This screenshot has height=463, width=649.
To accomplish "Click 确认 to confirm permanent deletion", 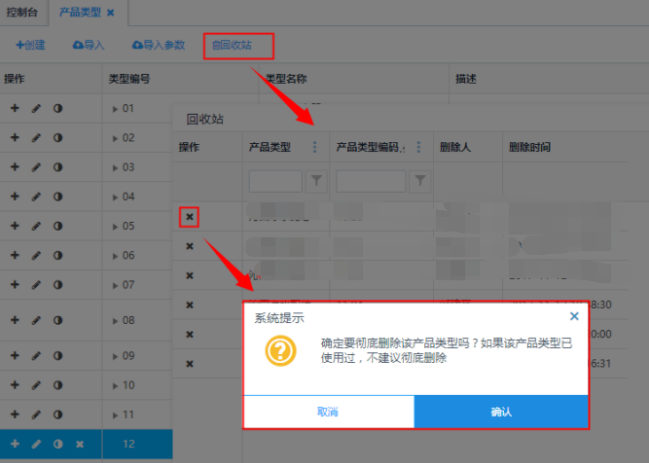I will click(500, 411).
